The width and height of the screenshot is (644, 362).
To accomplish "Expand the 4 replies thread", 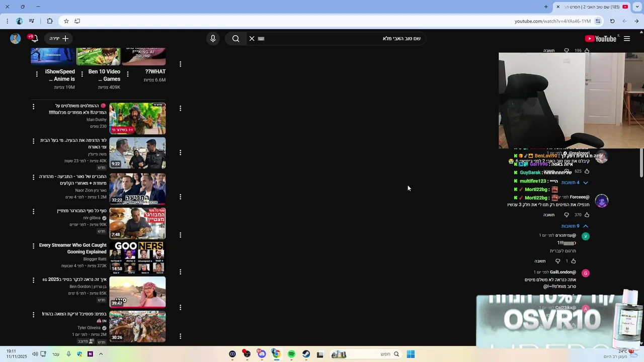I will [575, 183].
